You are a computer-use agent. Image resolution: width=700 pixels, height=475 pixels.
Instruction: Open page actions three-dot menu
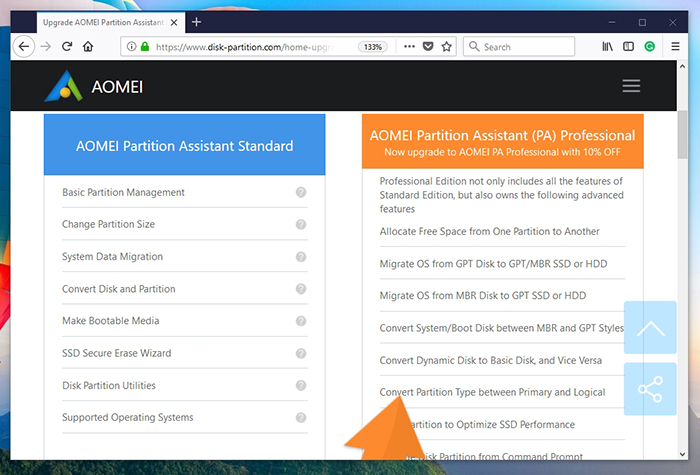[409, 46]
